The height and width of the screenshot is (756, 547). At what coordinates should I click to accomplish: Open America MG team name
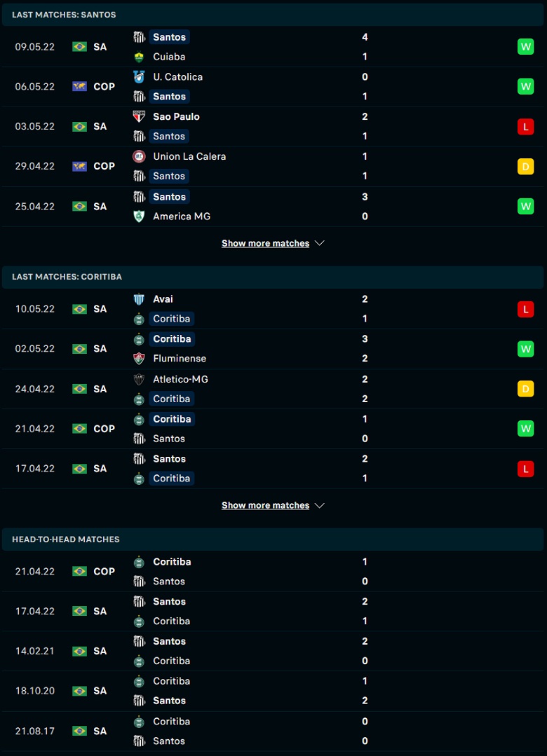click(182, 217)
